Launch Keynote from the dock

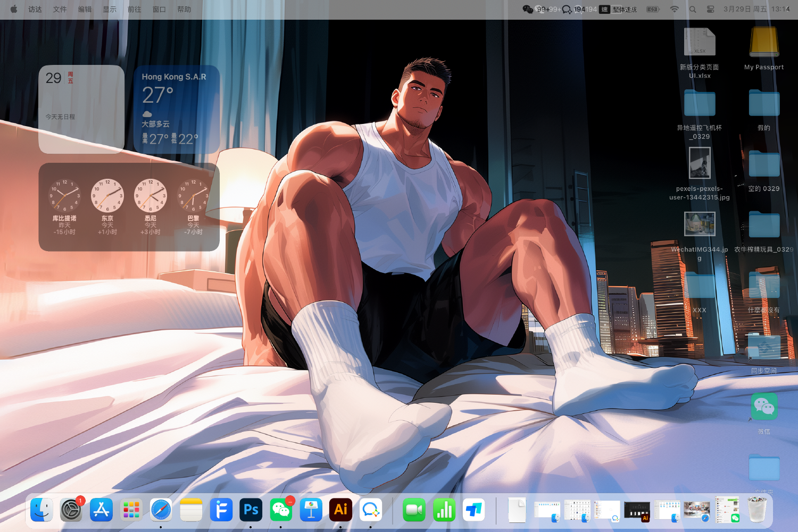coord(311,510)
